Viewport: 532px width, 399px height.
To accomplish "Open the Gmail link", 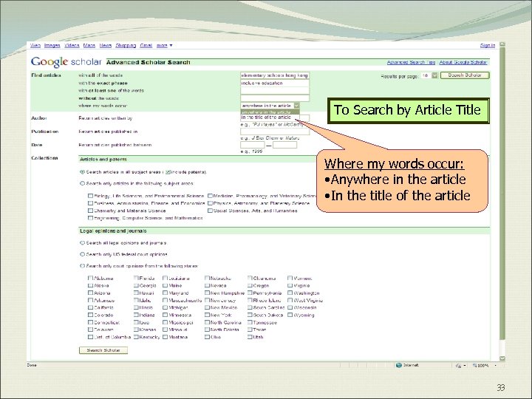I will click(146, 46).
